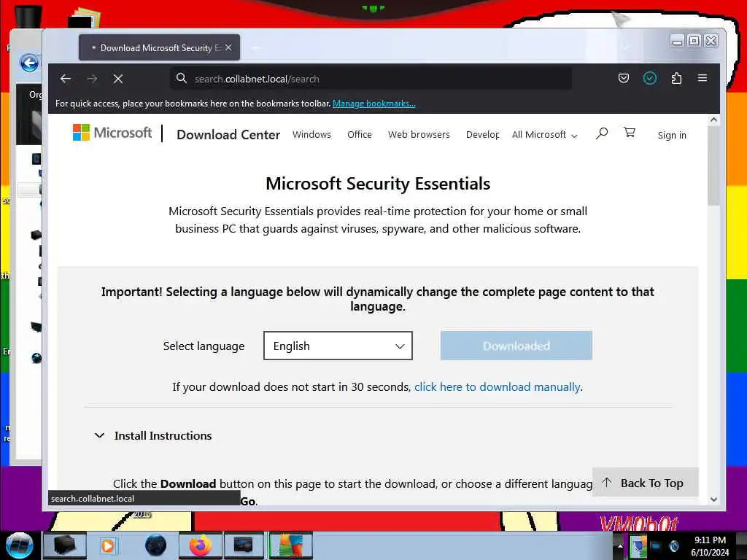Open the shopping cart icon
The image size is (747, 560).
(630, 133)
